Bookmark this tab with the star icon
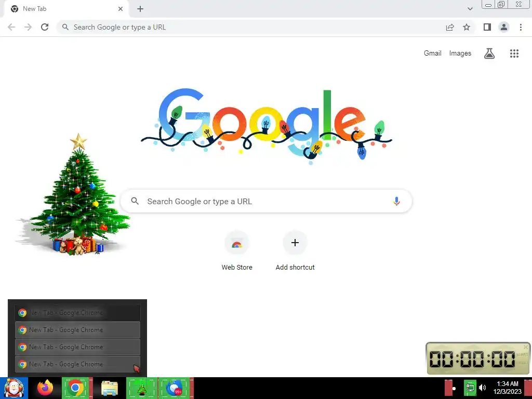The height and width of the screenshot is (399, 532). (x=467, y=27)
